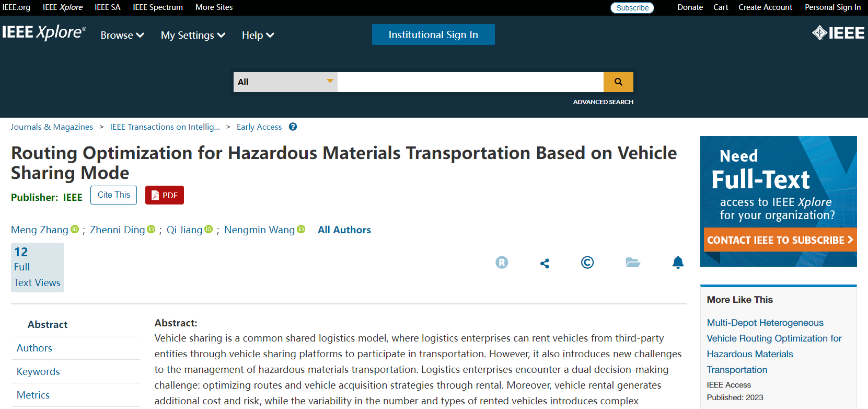Select IEEE Spectrum from the top menu

157,7
